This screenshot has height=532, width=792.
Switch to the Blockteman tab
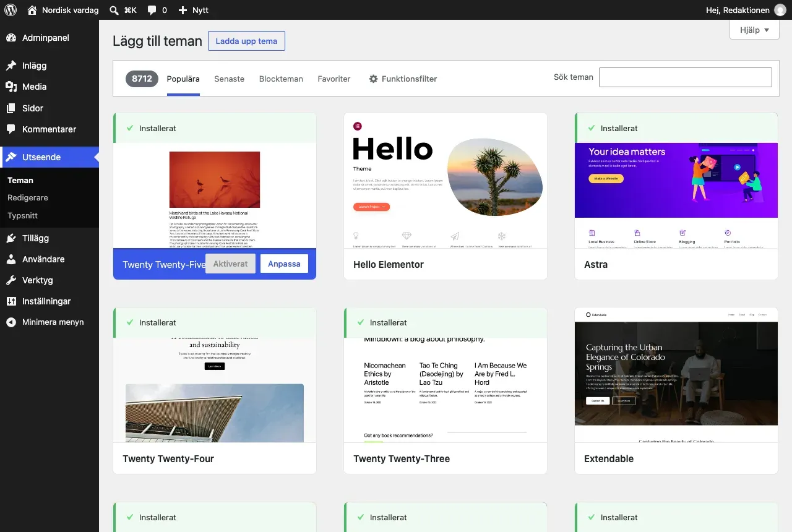pyautogui.click(x=281, y=79)
